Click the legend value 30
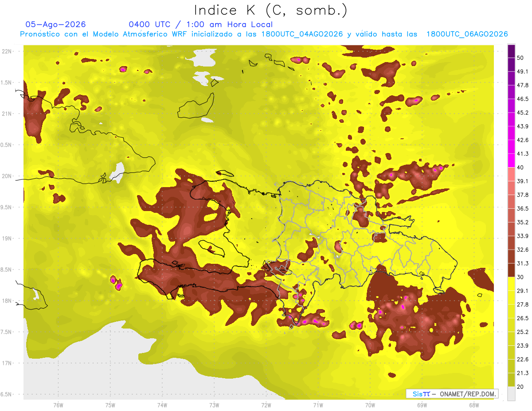 point(520,277)
